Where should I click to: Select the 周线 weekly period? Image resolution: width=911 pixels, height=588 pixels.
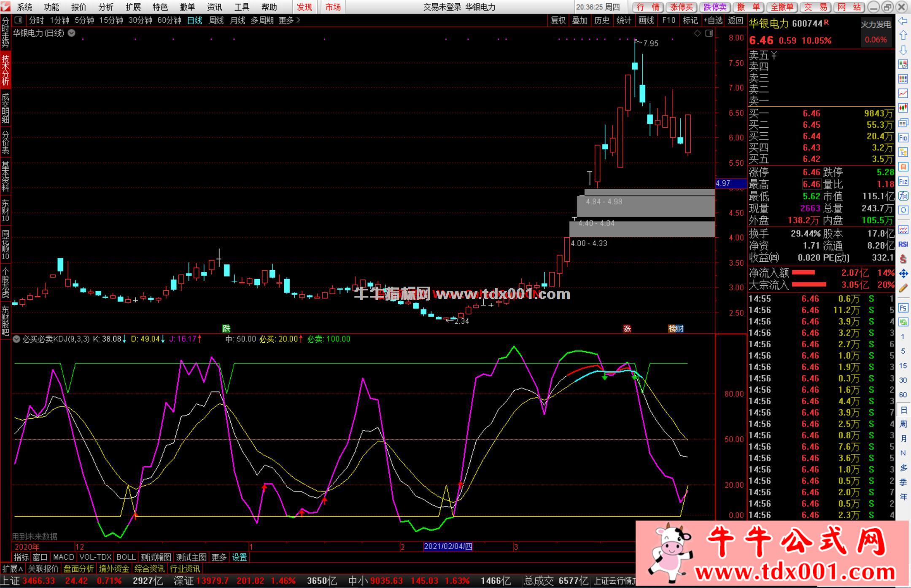point(216,20)
